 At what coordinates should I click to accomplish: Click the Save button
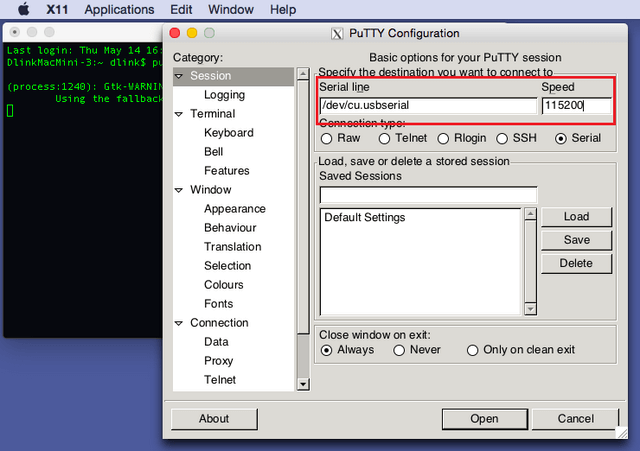coord(576,240)
